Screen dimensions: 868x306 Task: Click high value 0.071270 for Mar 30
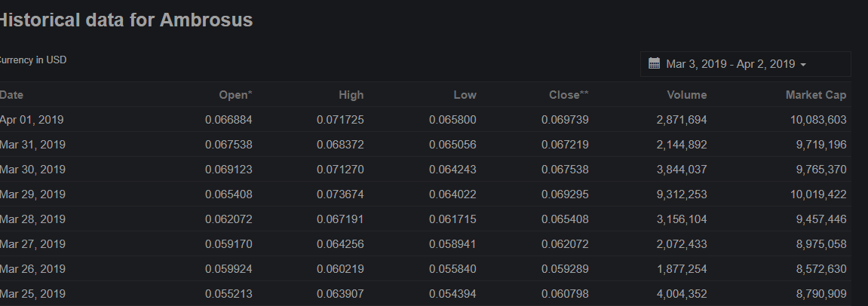(x=340, y=170)
